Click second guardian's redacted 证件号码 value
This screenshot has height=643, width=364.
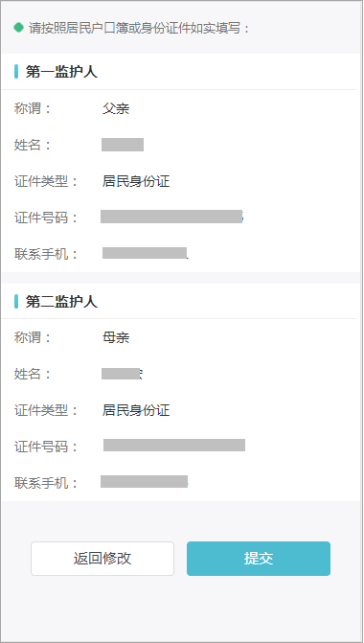174,445
